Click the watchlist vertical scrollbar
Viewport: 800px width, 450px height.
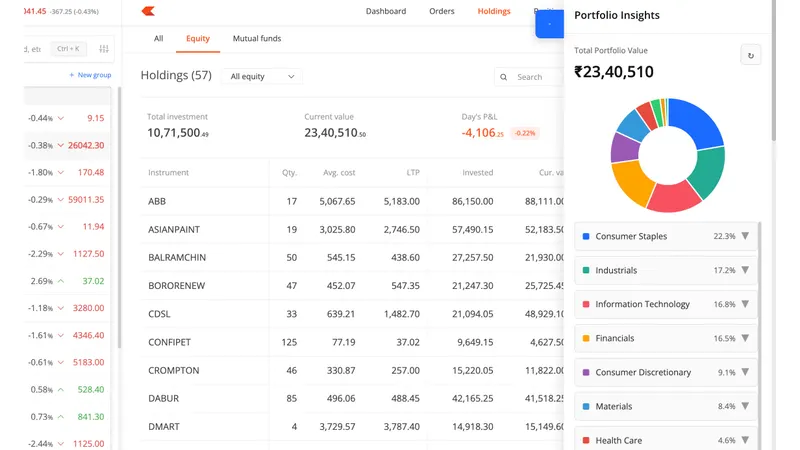tap(119, 218)
